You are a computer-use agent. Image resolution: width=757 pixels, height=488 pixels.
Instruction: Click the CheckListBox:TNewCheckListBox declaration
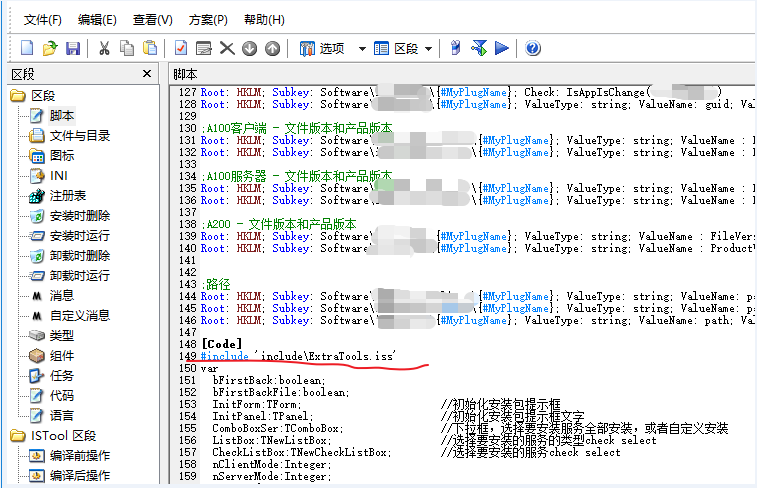point(302,453)
